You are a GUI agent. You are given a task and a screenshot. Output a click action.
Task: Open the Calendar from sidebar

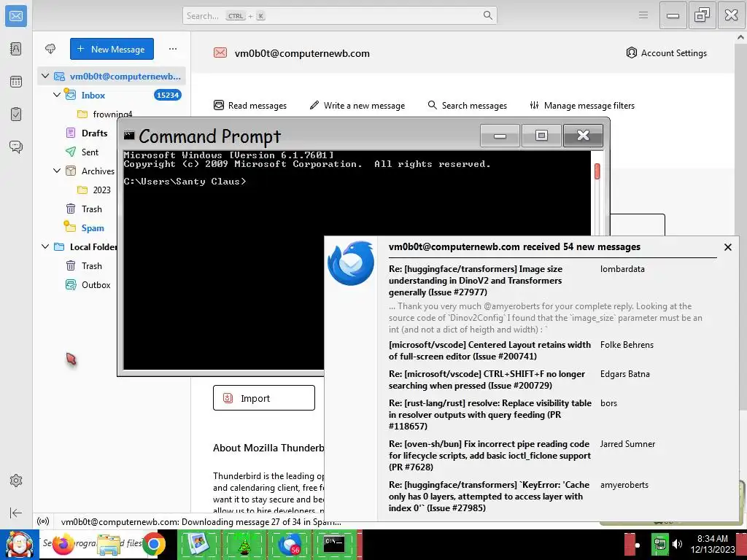pos(16,82)
